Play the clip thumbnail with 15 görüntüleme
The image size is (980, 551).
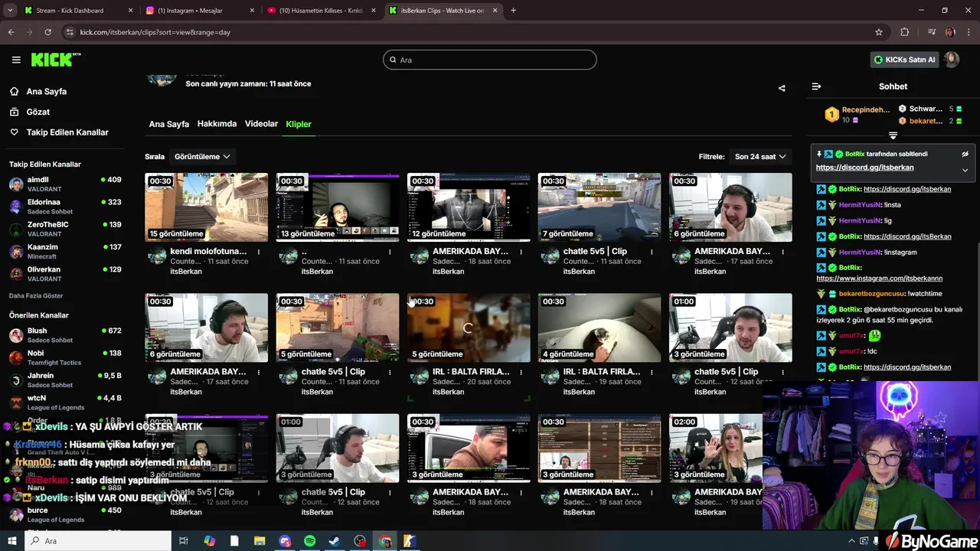(x=207, y=207)
